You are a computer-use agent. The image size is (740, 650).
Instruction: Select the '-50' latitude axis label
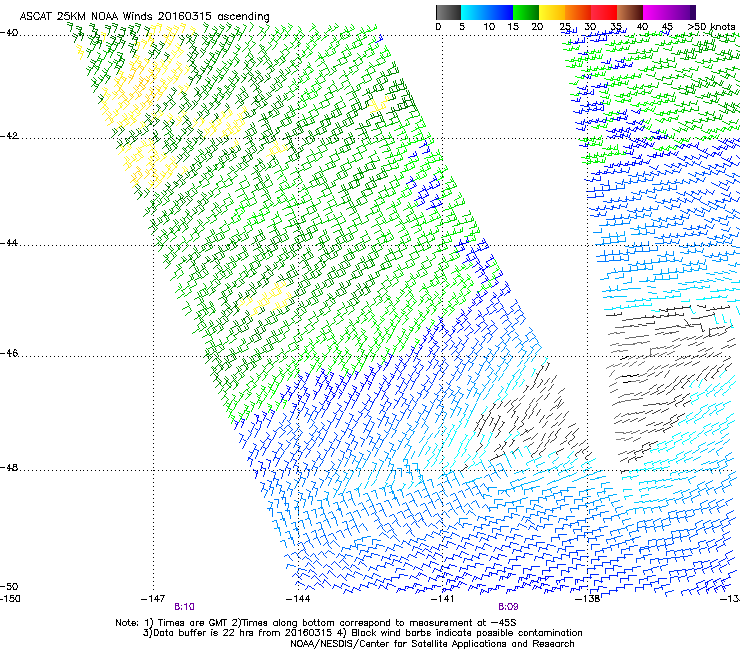point(9,586)
